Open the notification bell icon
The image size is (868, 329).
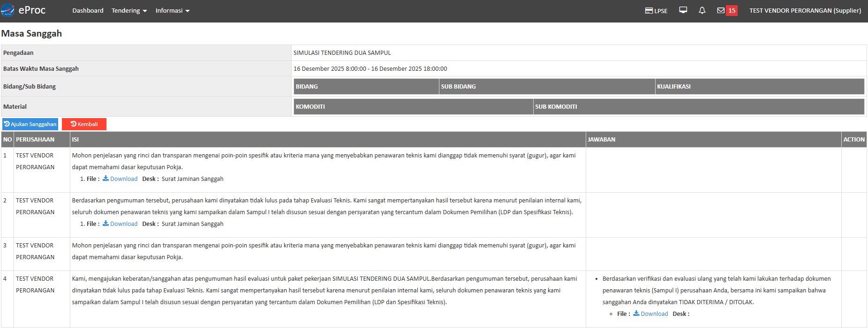[x=702, y=10]
